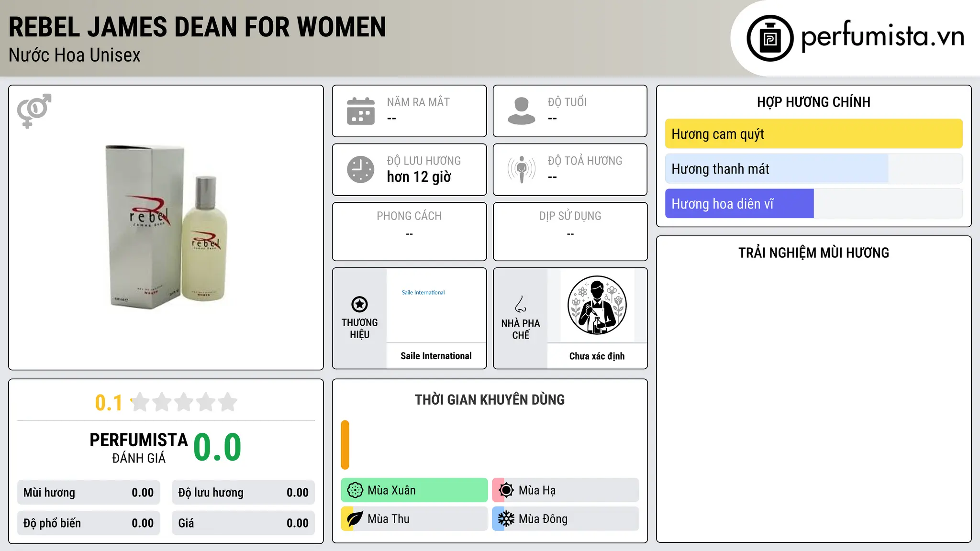Viewport: 980px width, 551px height.
Task: Click the Giá score row
Action: point(244,523)
